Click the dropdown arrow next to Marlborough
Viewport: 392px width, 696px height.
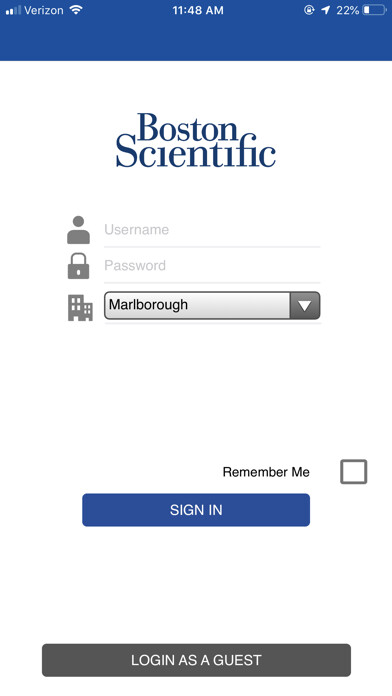305,305
